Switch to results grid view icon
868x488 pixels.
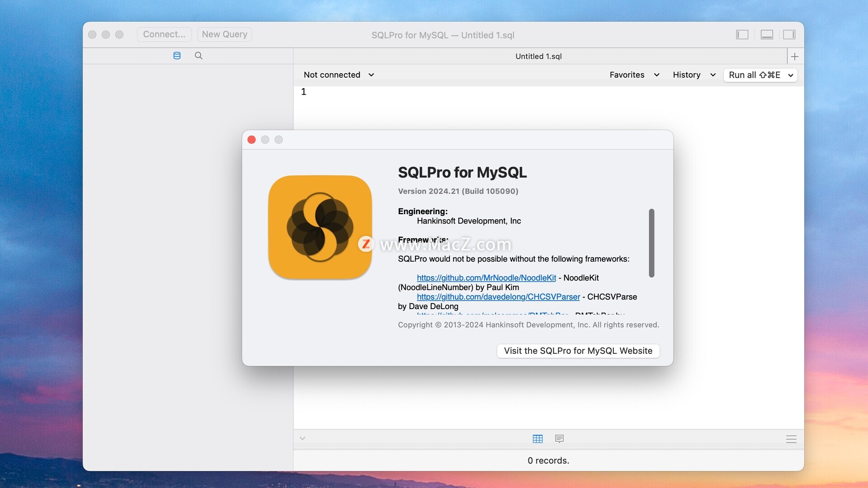tap(538, 439)
